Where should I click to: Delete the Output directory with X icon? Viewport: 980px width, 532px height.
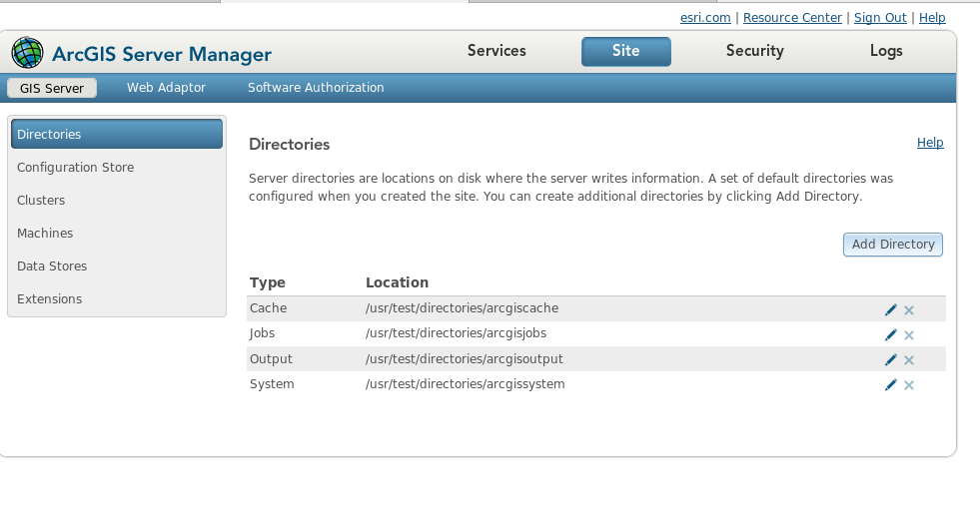[x=909, y=360]
